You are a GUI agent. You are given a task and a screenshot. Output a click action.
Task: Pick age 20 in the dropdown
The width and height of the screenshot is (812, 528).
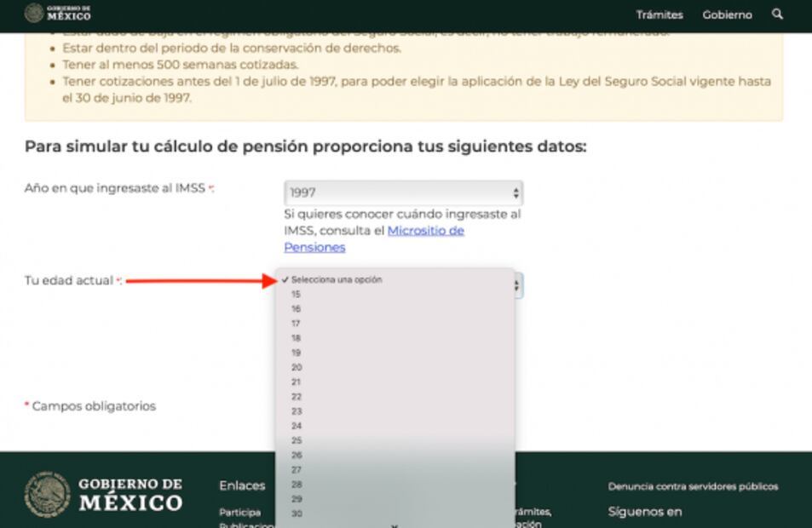point(297,367)
